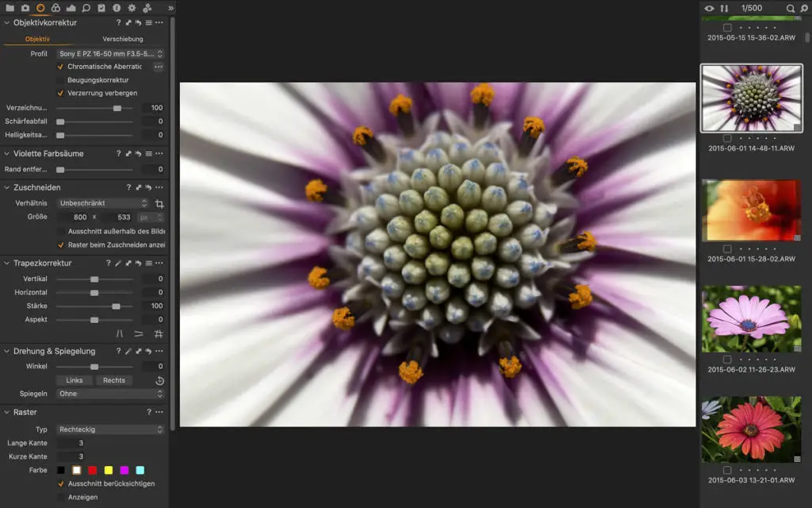The image size is (812, 508).
Task: Toggle Verzerrung verbergen checkbox
Action: pos(60,94)
